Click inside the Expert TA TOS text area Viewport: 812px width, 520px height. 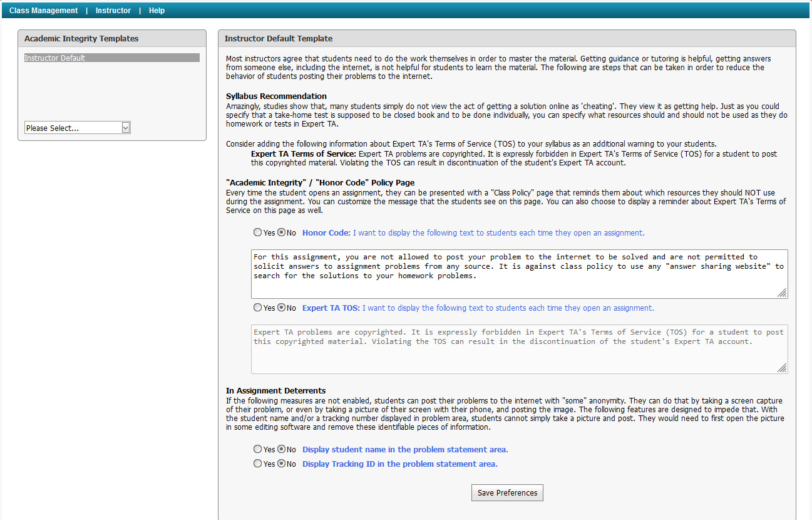click(519, 349)
